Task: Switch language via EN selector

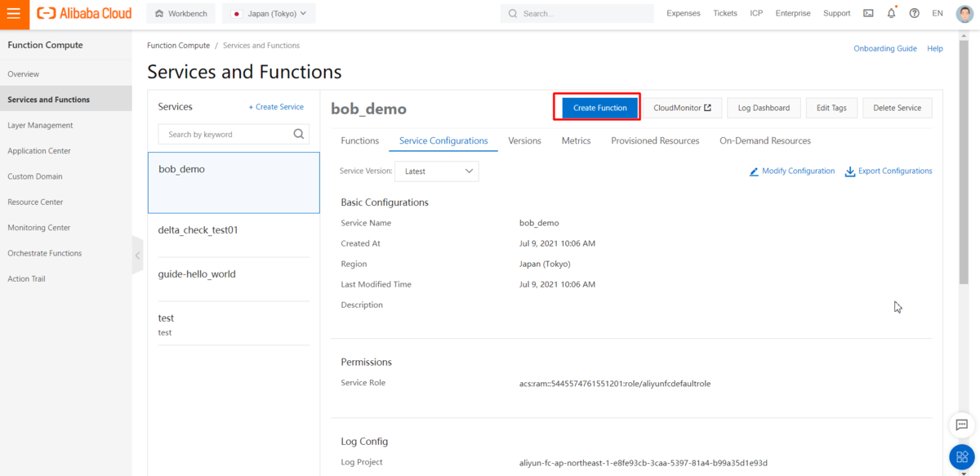Action: tap(938, 13)
